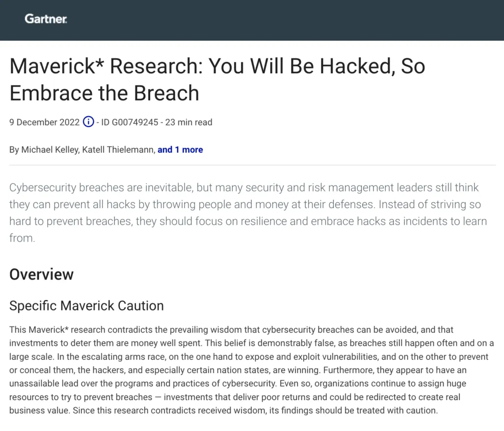Click the 9 December 2022 publication date

click(x=44, y=122)
